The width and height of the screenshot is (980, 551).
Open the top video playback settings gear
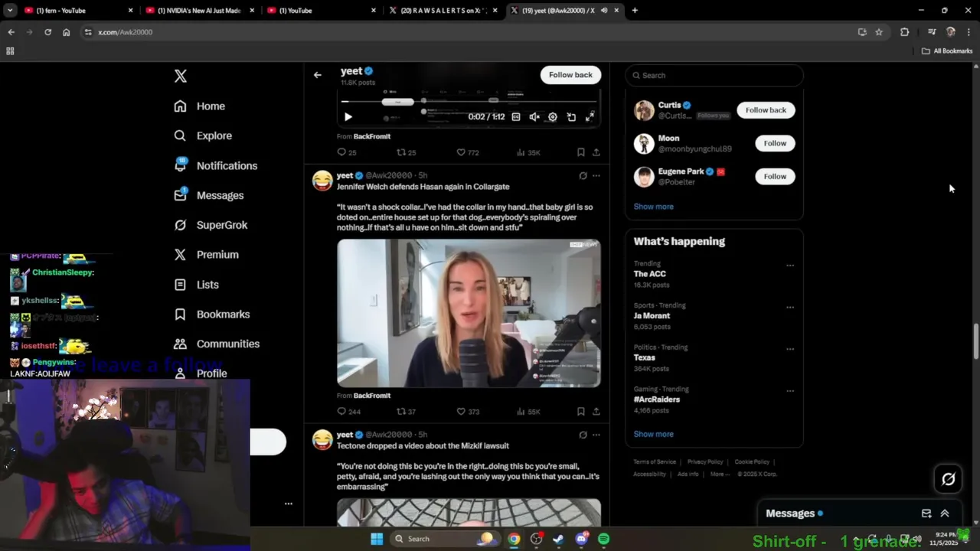553,117
